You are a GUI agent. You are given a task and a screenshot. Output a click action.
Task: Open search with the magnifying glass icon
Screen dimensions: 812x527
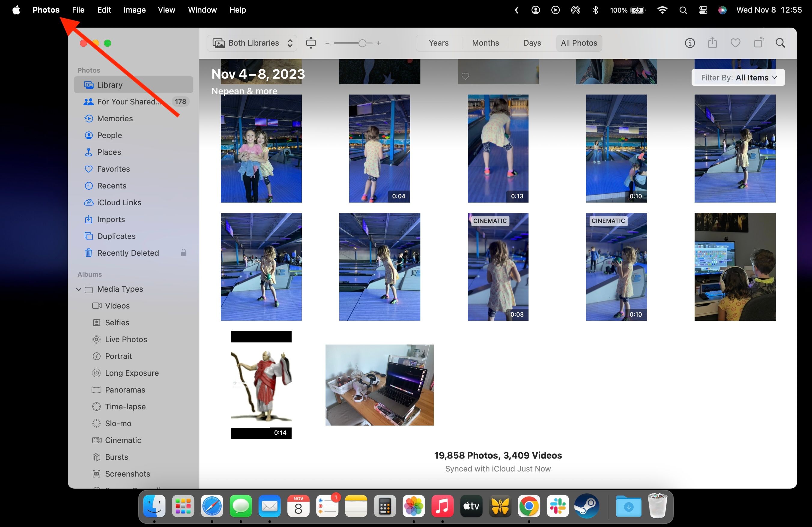point(780,43)
